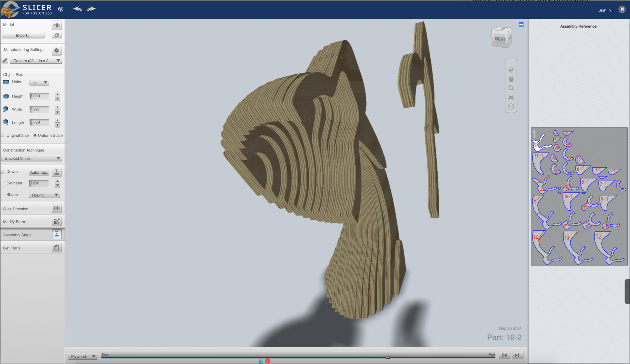Select the pan hand navigation tool
The image size is (630, 364).
coord(511,79)
